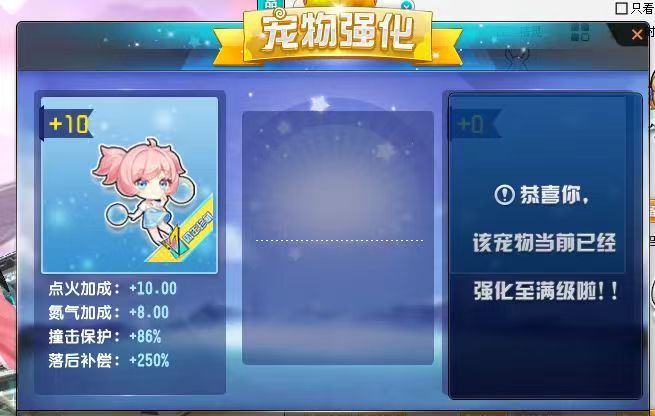Click the exclamation info icon beside 恭喜你
Image resolution: width=655 pixels, height=416 pixels.
[505, 195]
